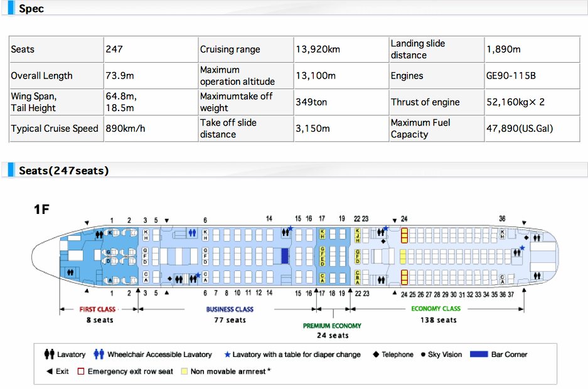This screenshot has height=389, width=588.
Task: Click the FIRST CLASS section label
Action: click(x=97, y=309)
